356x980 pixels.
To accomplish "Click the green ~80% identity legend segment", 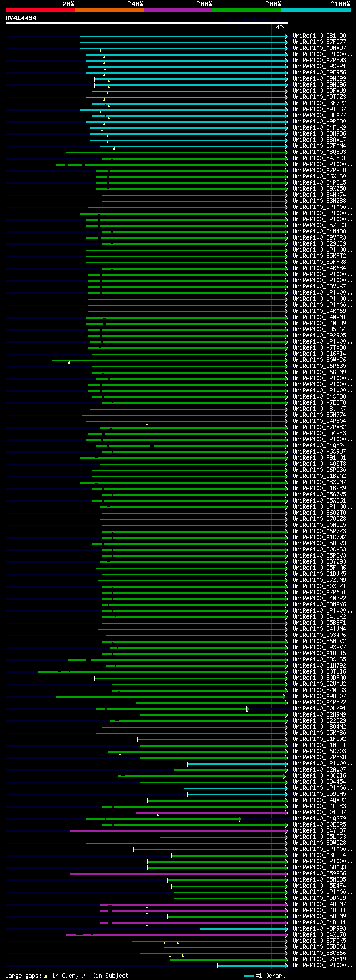I will (x=246, y=9).
